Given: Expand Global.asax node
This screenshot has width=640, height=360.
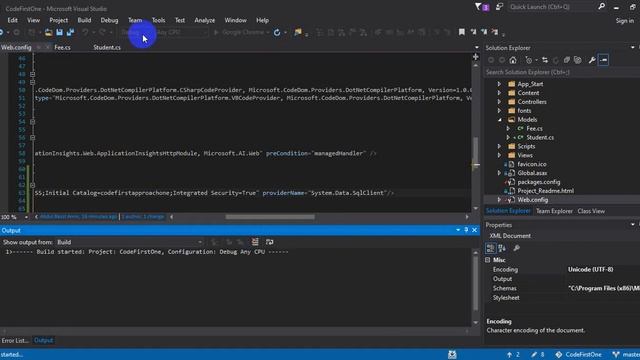Looking at the screenshot, I should coord(499,173).
